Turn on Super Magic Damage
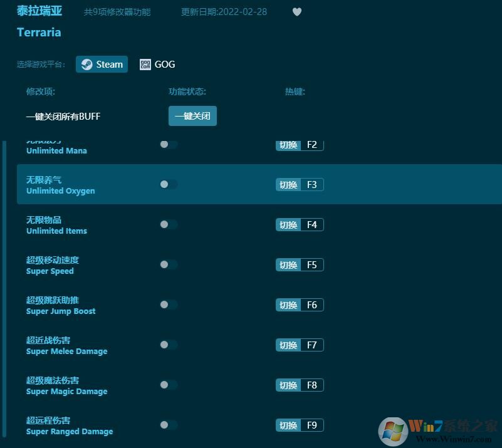 169,385
